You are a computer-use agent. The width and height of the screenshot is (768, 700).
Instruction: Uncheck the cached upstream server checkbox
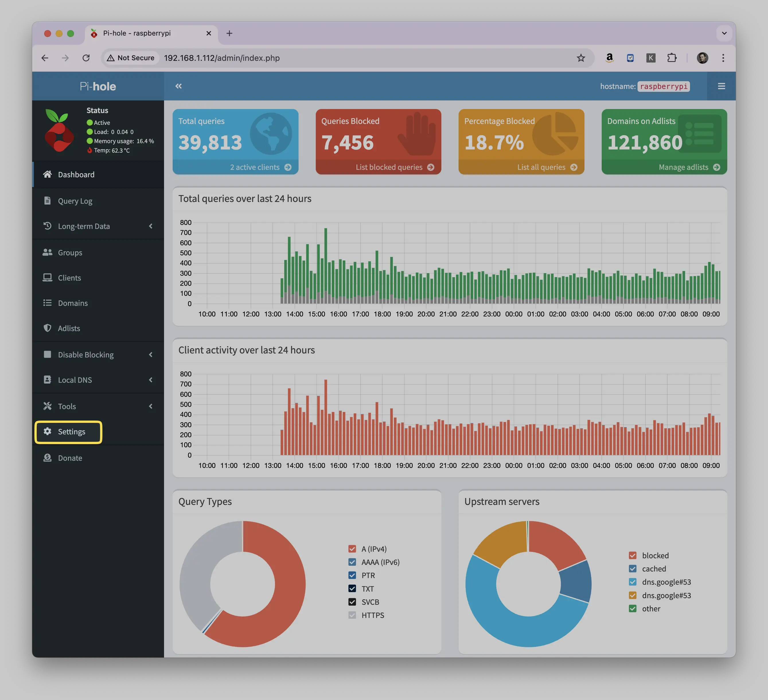click(x=632, y=569)
